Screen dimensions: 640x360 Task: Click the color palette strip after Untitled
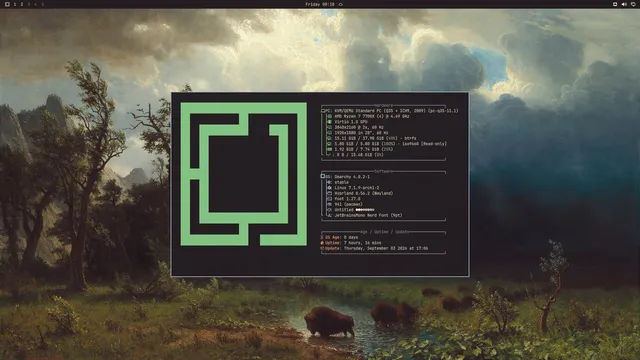365,210
